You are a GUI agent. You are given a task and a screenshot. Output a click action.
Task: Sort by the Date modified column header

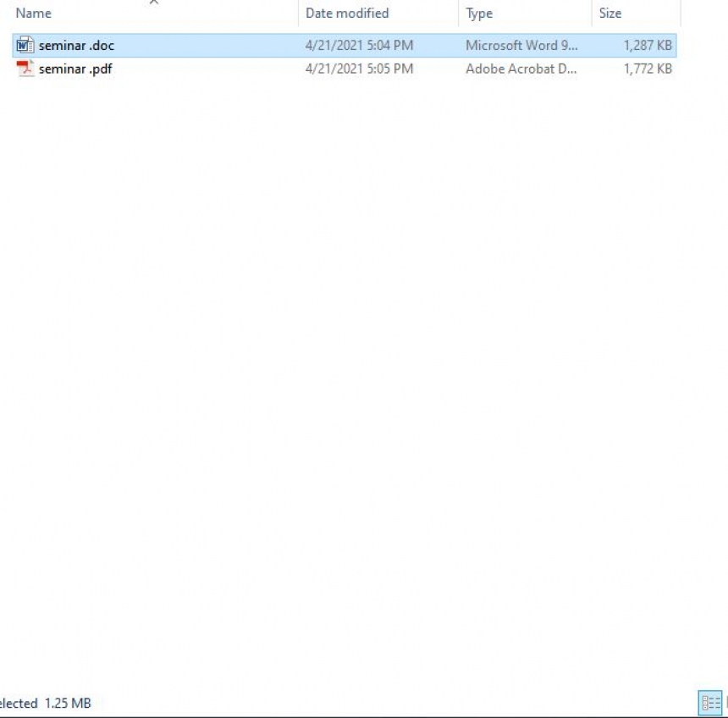347,13
